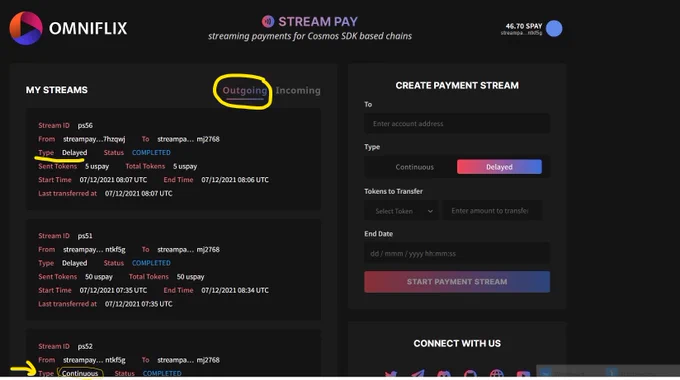Click the CONNECT WITH US heading
Image resolution: width=680 pixels, height=380 pixels.
tap(457, 344)
